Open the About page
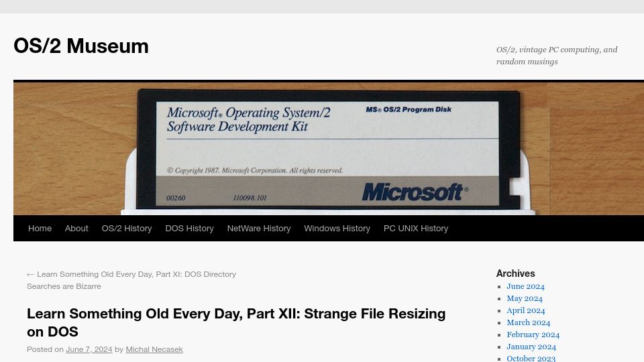Image resolution: width=644 pixels, height=362 pixels. pyautogui.click(x=76, y=228)
